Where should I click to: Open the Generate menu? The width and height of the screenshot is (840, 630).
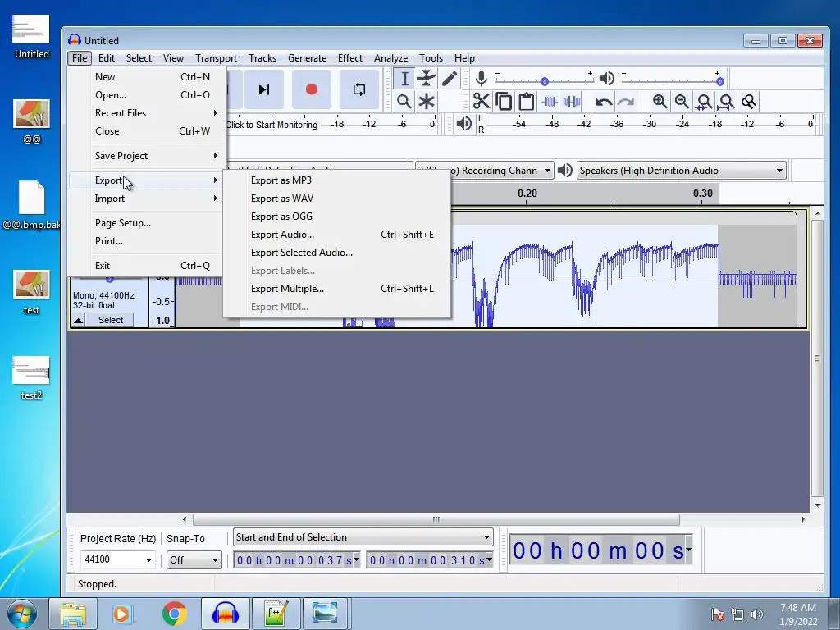click(307, 58)
